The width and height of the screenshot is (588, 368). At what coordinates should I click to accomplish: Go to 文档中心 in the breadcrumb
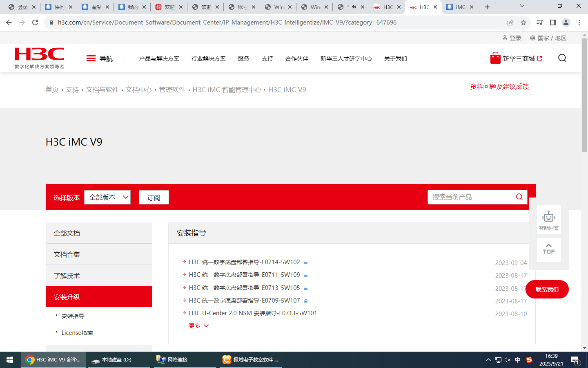tap(138, 90)
